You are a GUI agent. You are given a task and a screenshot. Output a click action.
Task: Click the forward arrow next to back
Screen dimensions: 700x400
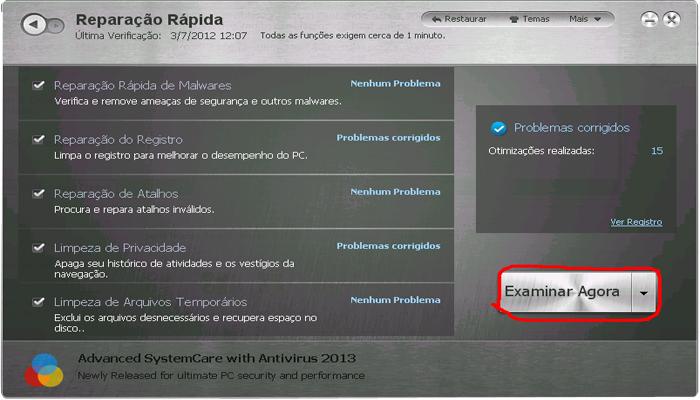[57, 26]
